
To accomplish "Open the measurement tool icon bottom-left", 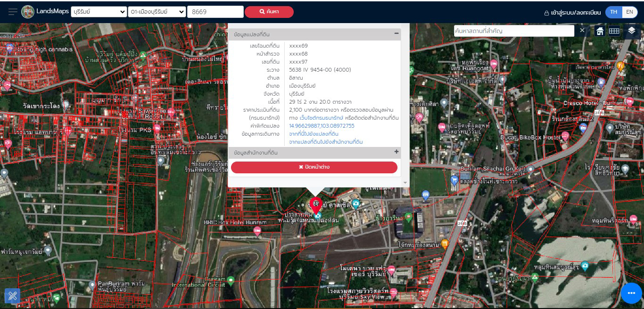I will point(12,295).
